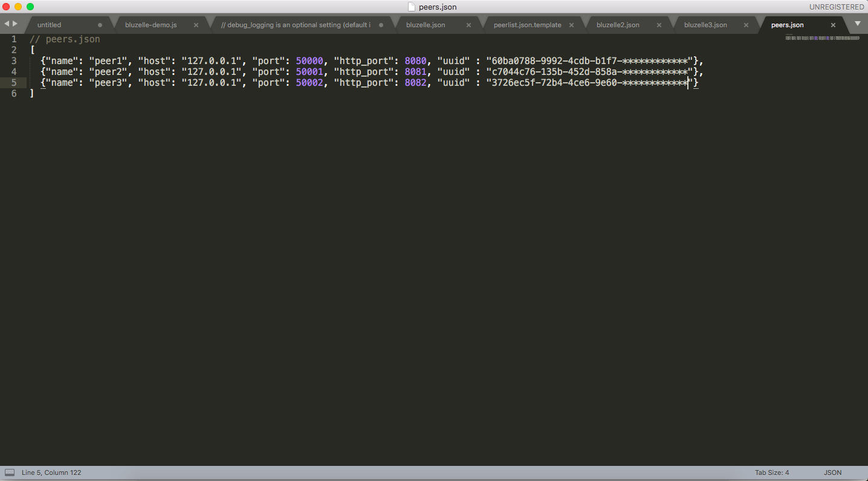Click the "peer1" name value

[x=108, y=61]
